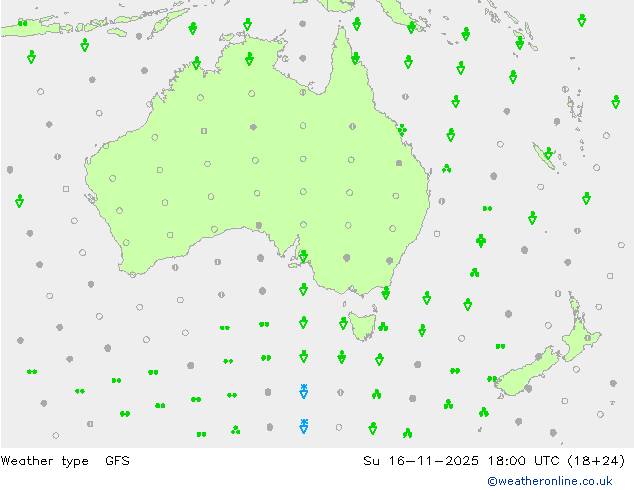Open the weatheronline.co.uk copyright link
The width and height of the screenshot is (634, 490).
pos(550,481)
